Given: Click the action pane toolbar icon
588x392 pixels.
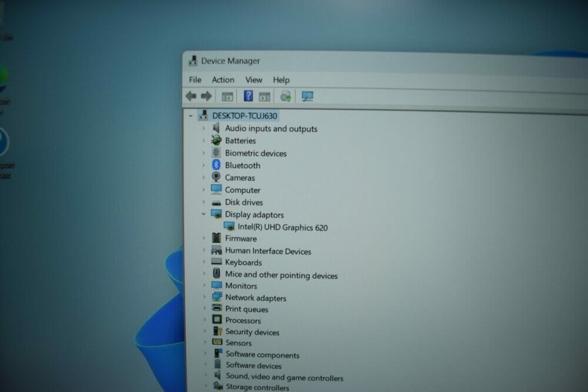Looking at the screenshot, I should click(265, 97).
